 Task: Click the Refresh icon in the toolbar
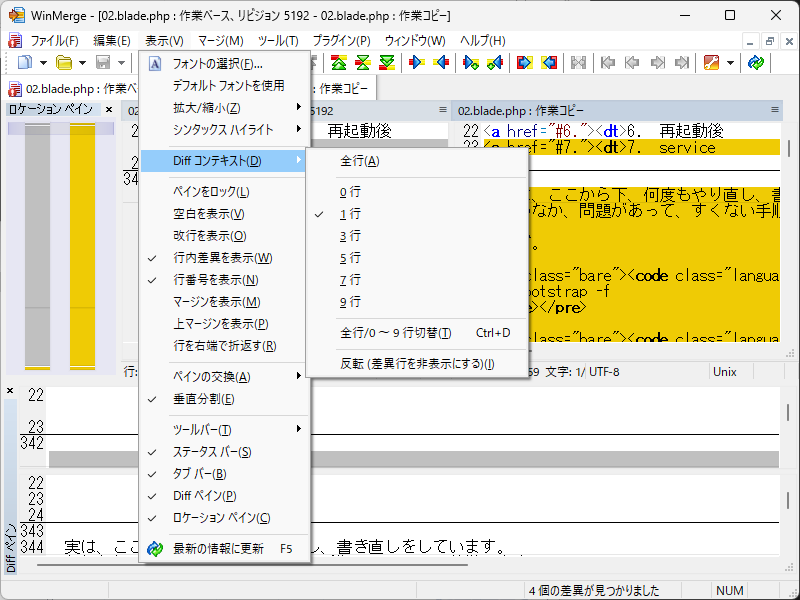tap(756, 63)
